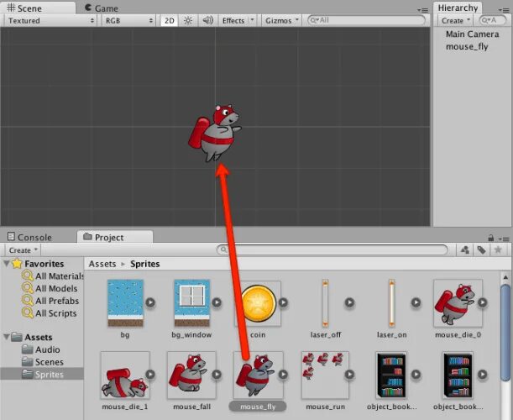Screen dimensions: 513x420
Task: Click the Project panel scrollbar up arrow
Action: pos(505,277)
